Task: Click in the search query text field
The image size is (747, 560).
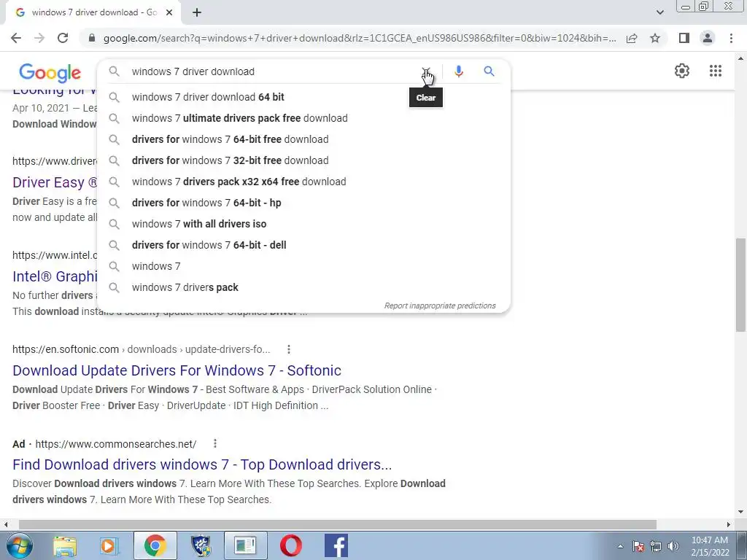Action: point(271,71)
